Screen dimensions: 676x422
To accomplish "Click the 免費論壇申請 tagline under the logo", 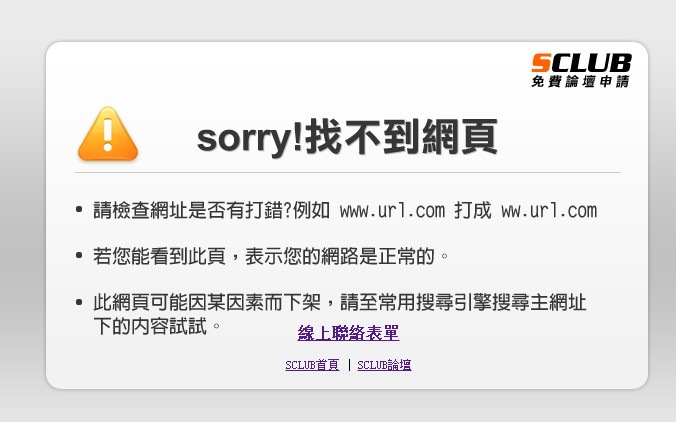I will (x=580, y=81).
